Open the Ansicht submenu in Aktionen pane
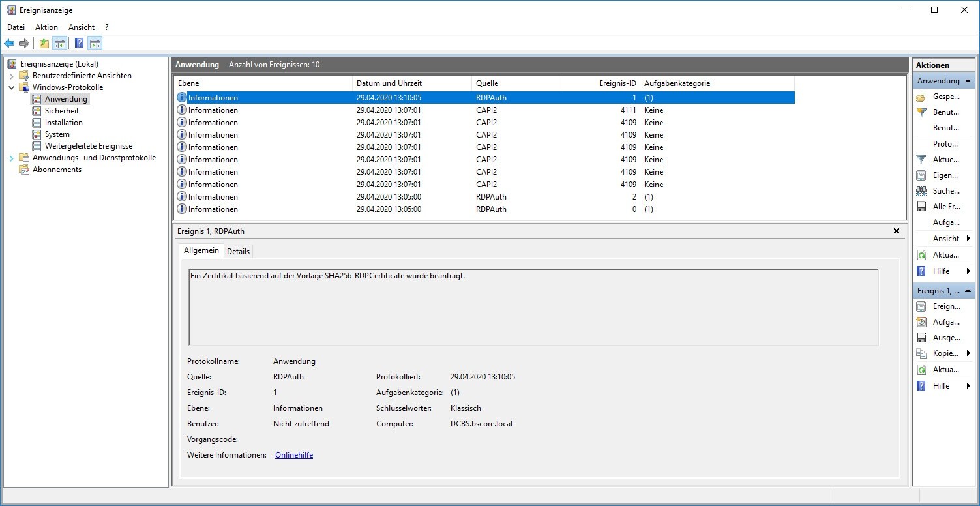 (945, 239)
